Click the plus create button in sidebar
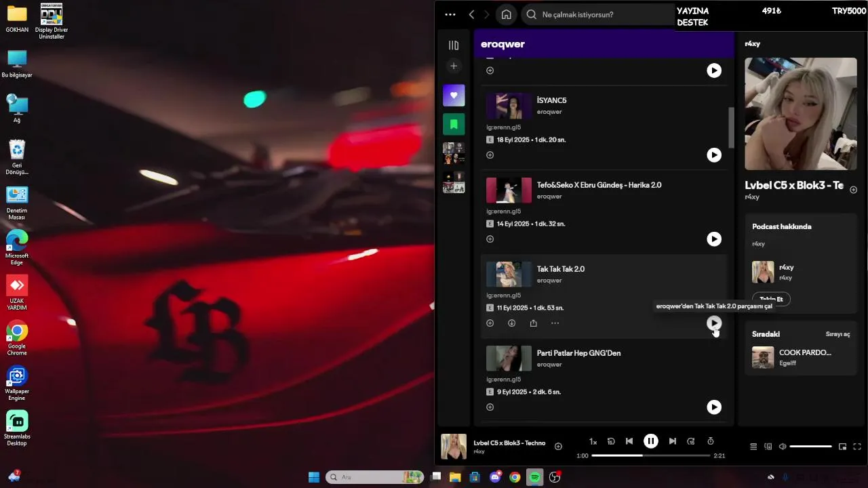 click(454, 66)
